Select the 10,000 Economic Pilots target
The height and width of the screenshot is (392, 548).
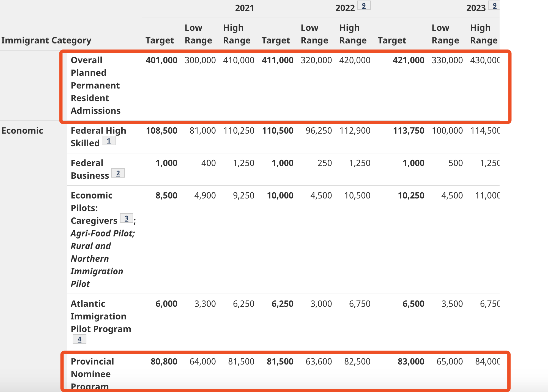coord(280,195)
